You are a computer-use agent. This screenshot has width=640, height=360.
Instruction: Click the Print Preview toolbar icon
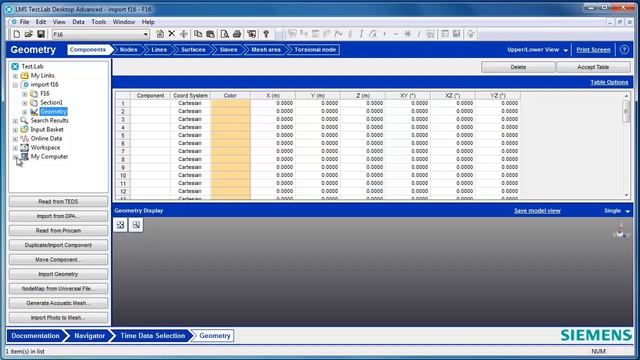click(224, 34)
